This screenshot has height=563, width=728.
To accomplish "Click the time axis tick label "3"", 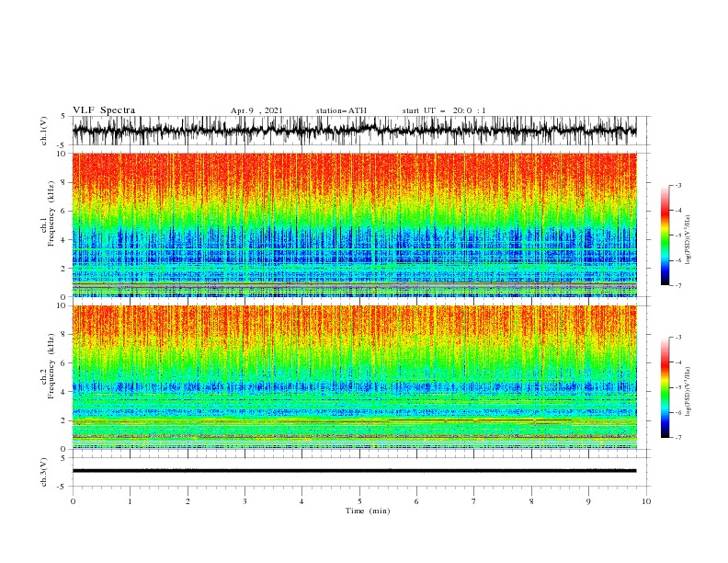I will coord(245,501).
